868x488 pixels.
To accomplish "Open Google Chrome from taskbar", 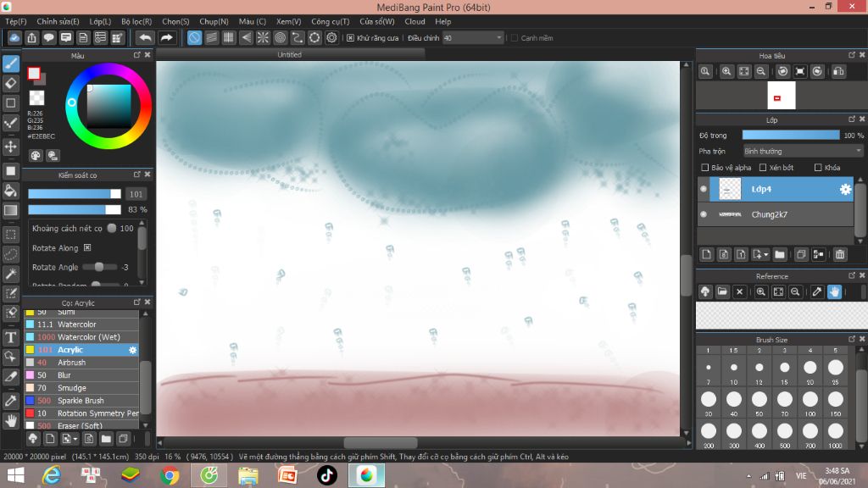I will [x=170, y=475].
